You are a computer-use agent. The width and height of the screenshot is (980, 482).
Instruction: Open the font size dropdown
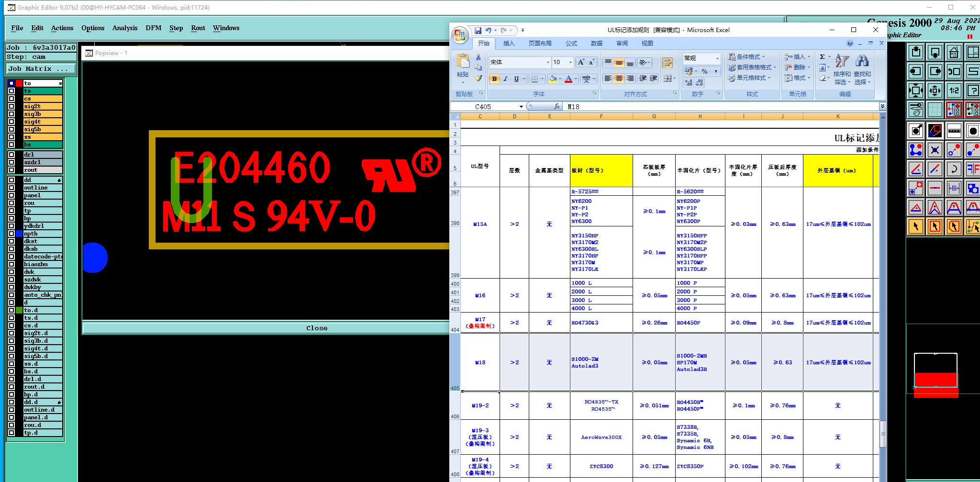coord(570,62)
